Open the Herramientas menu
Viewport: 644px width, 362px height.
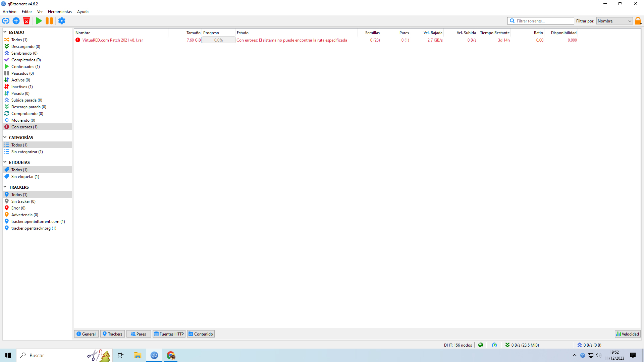point(60,12)
